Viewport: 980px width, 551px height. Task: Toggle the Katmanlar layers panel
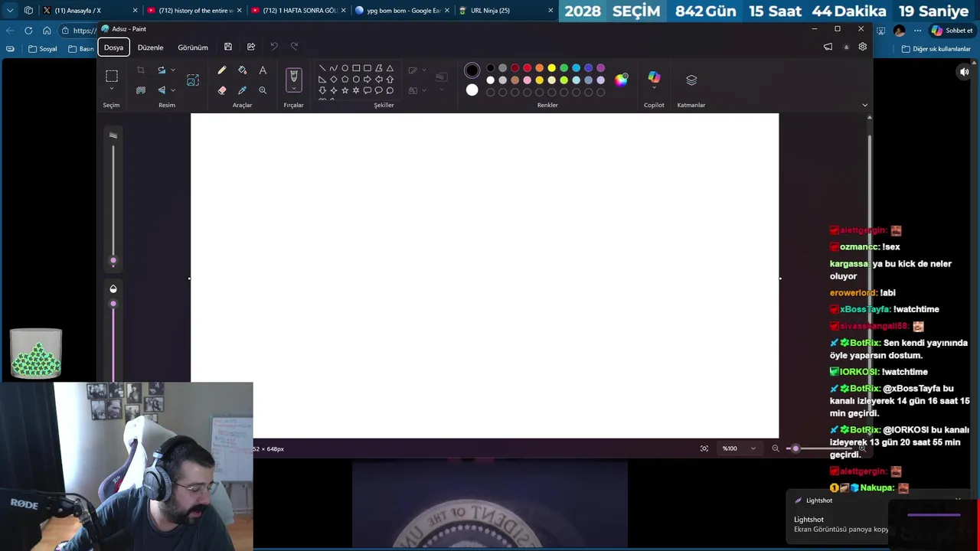691,80
